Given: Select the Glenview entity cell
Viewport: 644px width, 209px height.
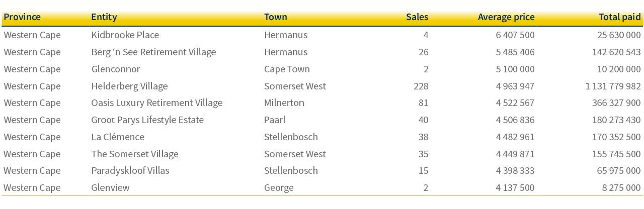Looking at the screenshot, I should (110, 188).
